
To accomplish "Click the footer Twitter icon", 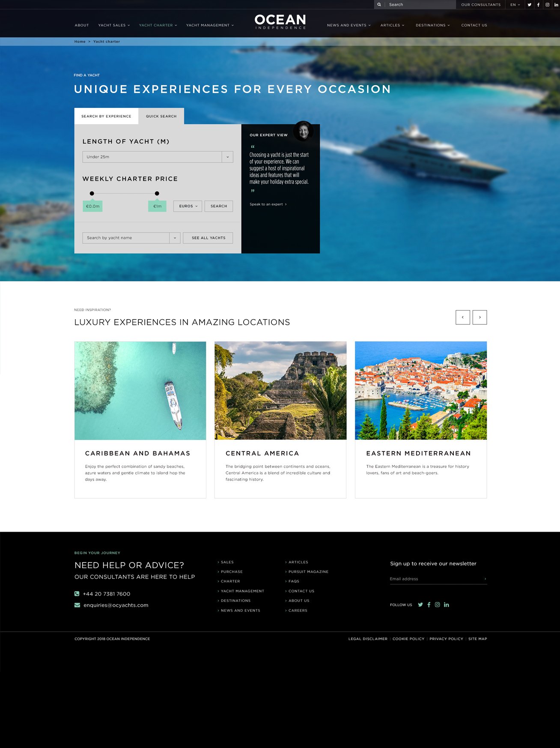I will tap(420, 604).
